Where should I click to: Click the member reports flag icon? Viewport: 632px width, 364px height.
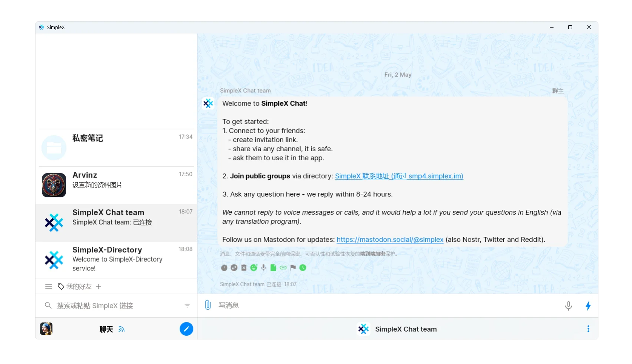(x=293, y=267)
